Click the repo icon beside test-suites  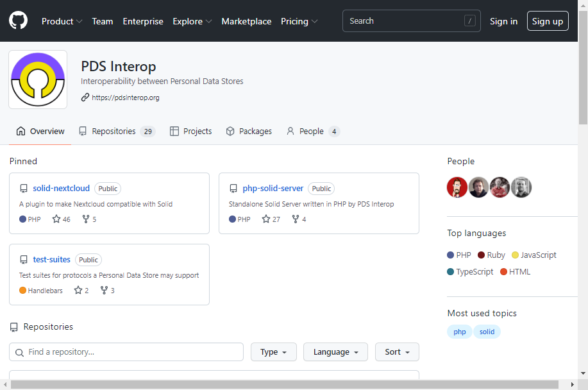click(24, 260)
